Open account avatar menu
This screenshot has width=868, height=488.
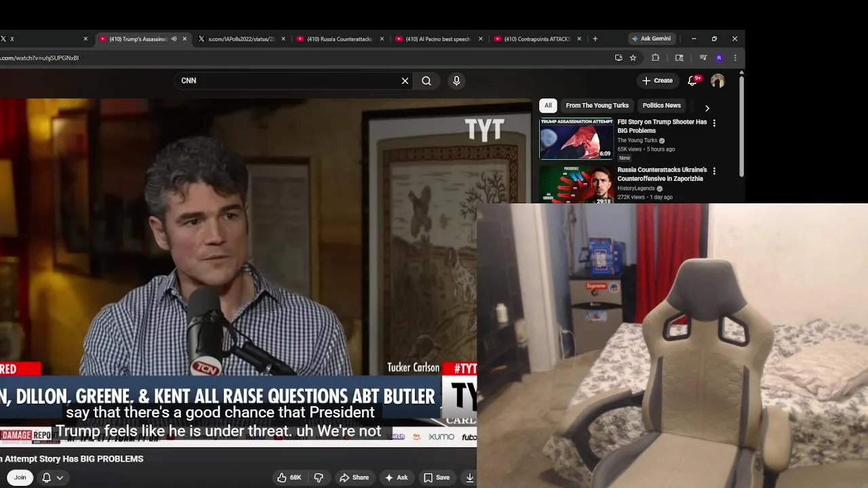coord(717,81)
